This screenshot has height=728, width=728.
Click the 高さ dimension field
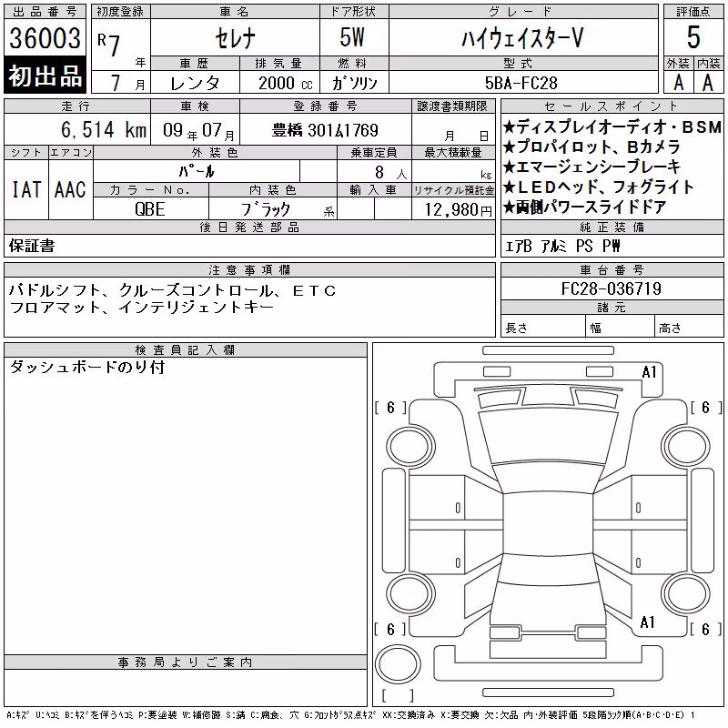[x=689, y=327]
